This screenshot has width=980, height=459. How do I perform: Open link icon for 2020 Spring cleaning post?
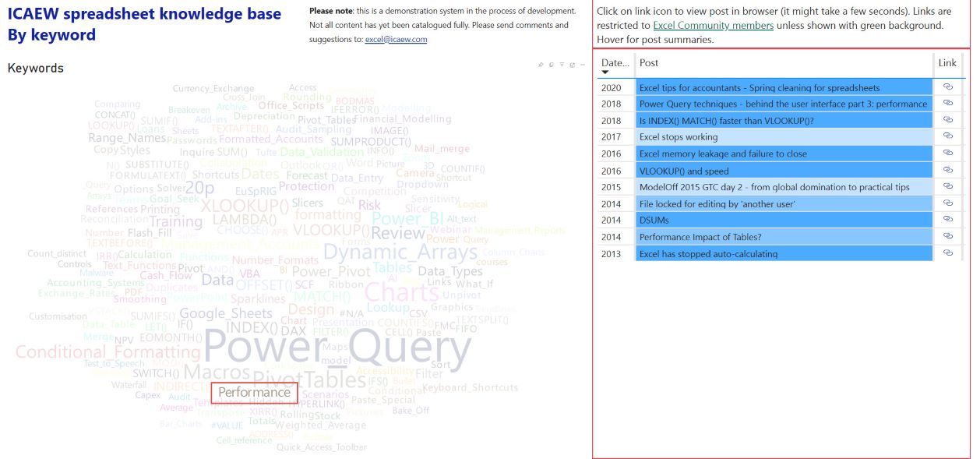click(x=947, y=87)
